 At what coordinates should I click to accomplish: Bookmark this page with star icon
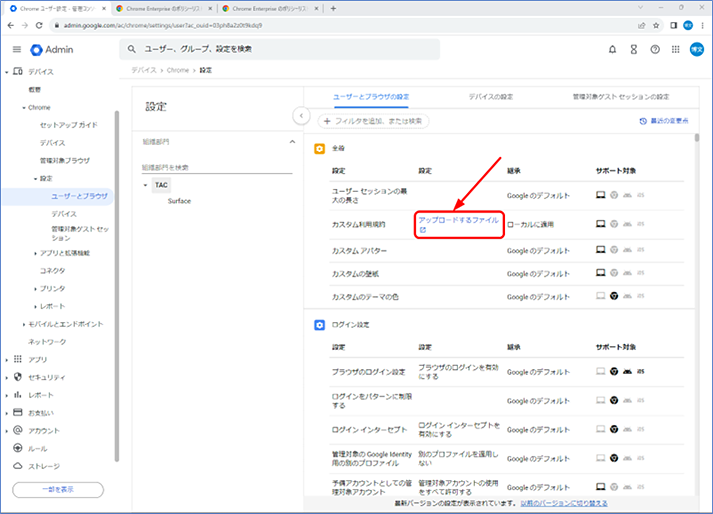(x=656, y=25)
